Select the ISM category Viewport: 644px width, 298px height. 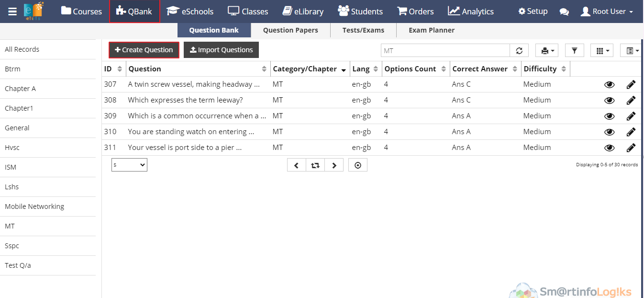(48, 167)
